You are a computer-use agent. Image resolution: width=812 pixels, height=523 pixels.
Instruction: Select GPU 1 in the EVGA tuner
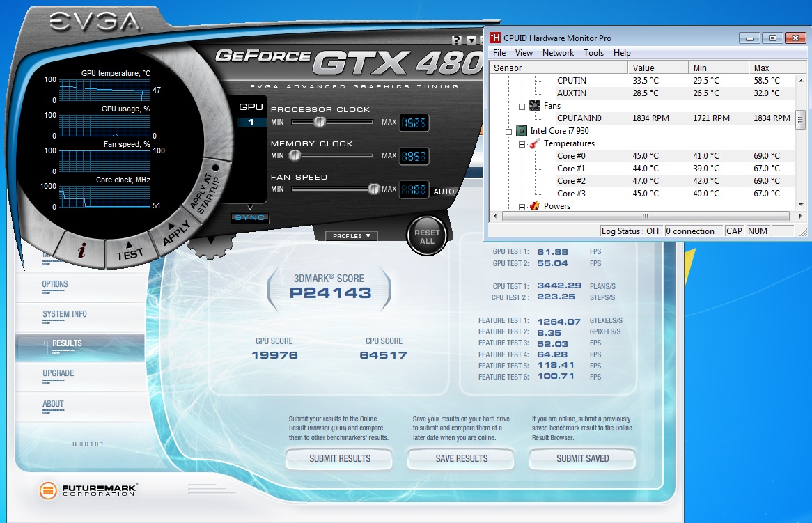point(251,122)
